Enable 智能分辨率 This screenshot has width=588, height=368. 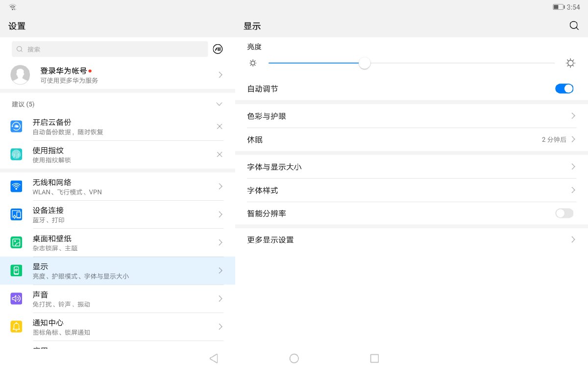(x=564, y=213)
